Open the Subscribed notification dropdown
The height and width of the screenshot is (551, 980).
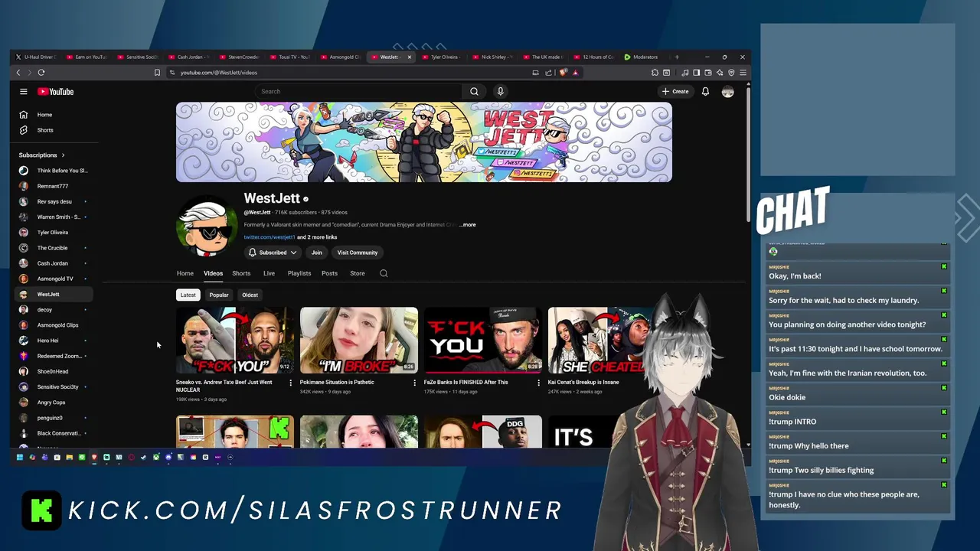(x=273, y=253)
